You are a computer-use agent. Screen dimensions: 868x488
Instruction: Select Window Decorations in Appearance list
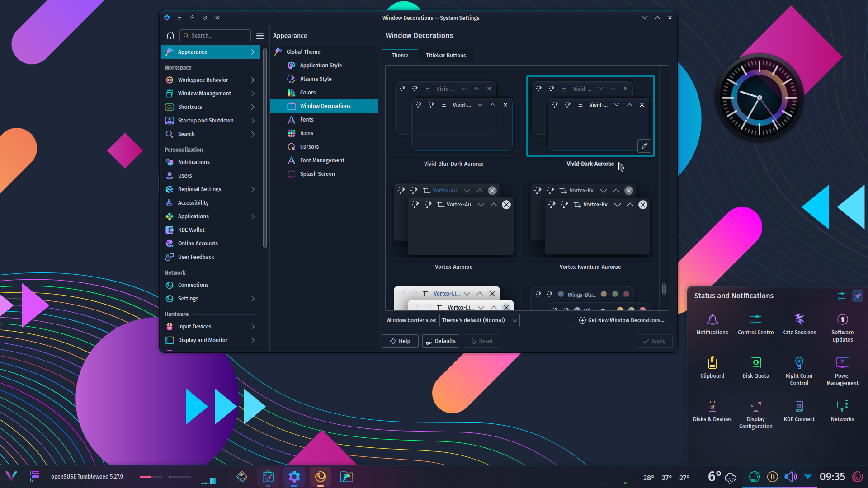pyautogui.click(x=324, y=106)
